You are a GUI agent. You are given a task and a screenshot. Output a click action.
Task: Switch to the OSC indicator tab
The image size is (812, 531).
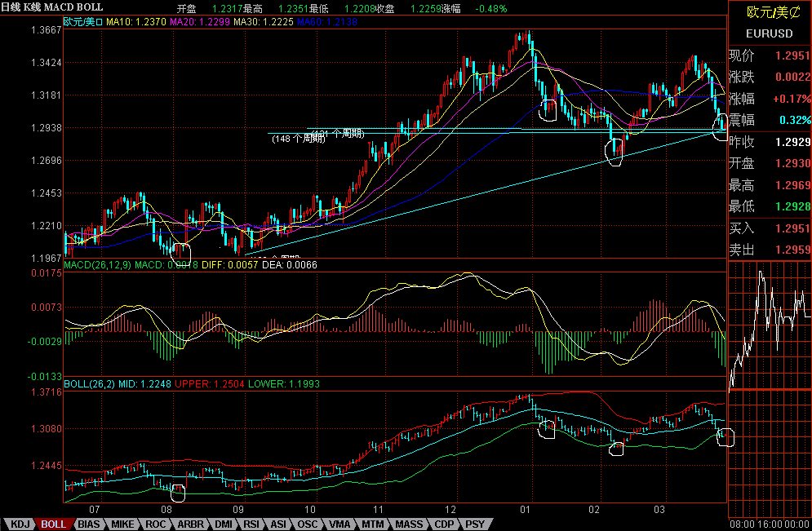tap(307, 524)
